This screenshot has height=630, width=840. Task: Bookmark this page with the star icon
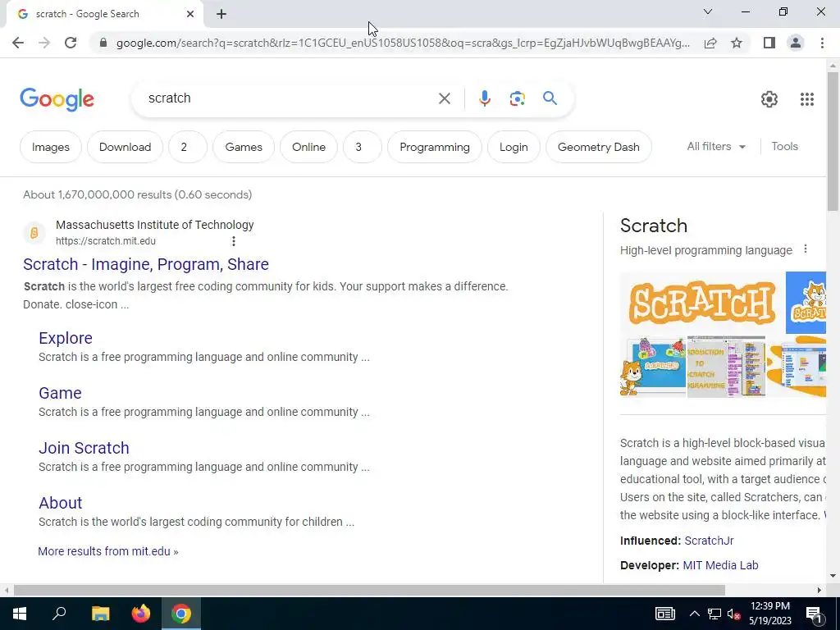737,43
